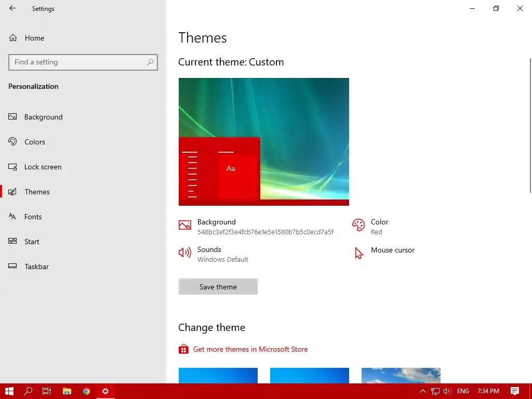Launch Google Chrome from the taskbar

pyautogui.click(x=86, y=391)
